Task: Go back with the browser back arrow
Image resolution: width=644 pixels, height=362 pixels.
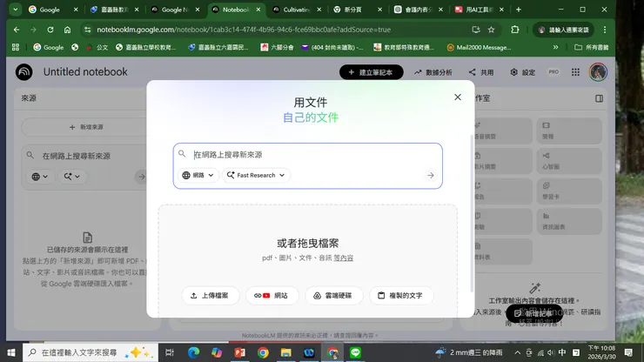Action: (17, 30)
